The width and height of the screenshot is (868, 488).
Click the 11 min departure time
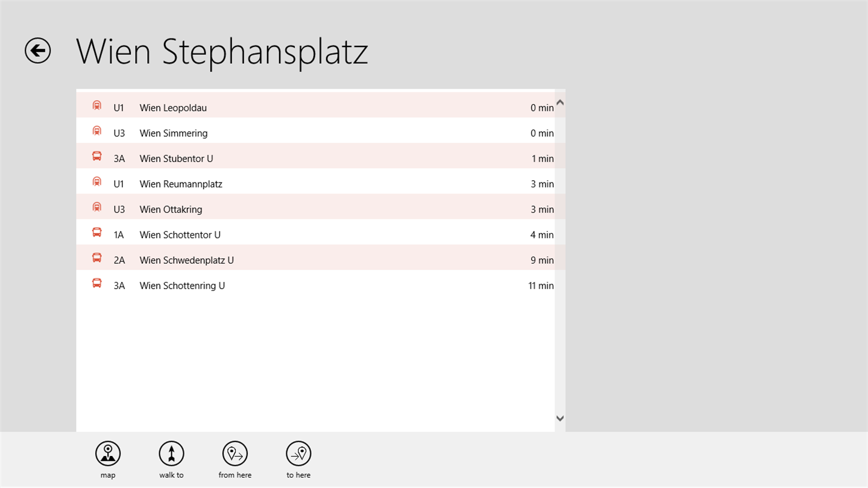tap(541, 286)
